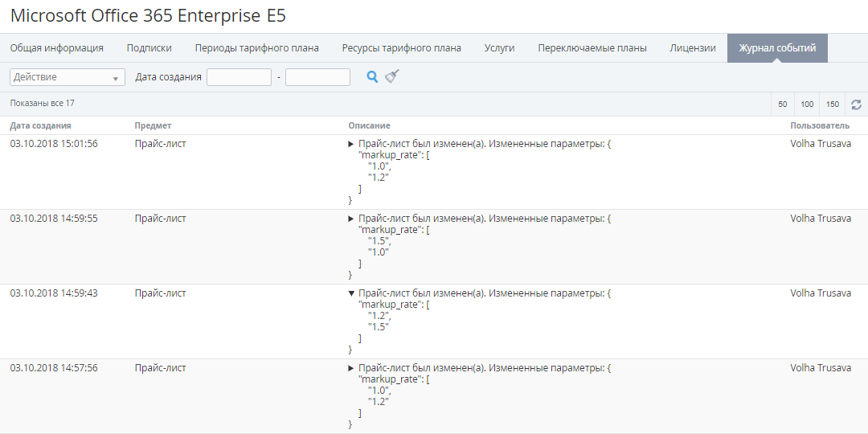Expand the 15:01:56 event description
Viewport: 868px width, 434px height.
click(x=351, y=144)
